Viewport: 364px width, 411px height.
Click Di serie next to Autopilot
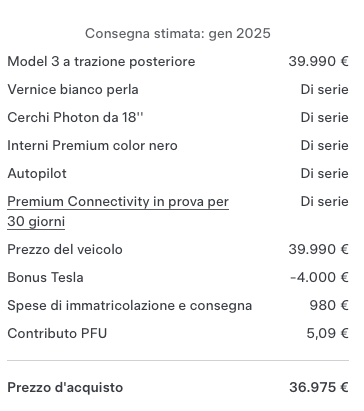[x=325, y=173]
